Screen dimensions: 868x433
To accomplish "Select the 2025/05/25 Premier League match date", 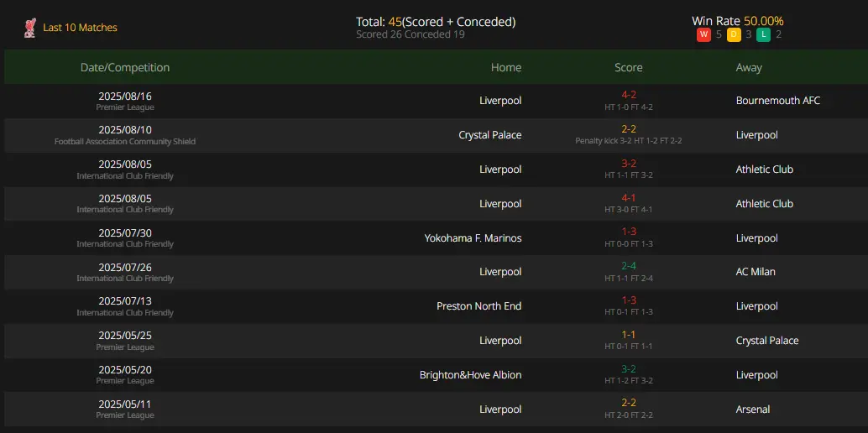I will click(125, 336).
